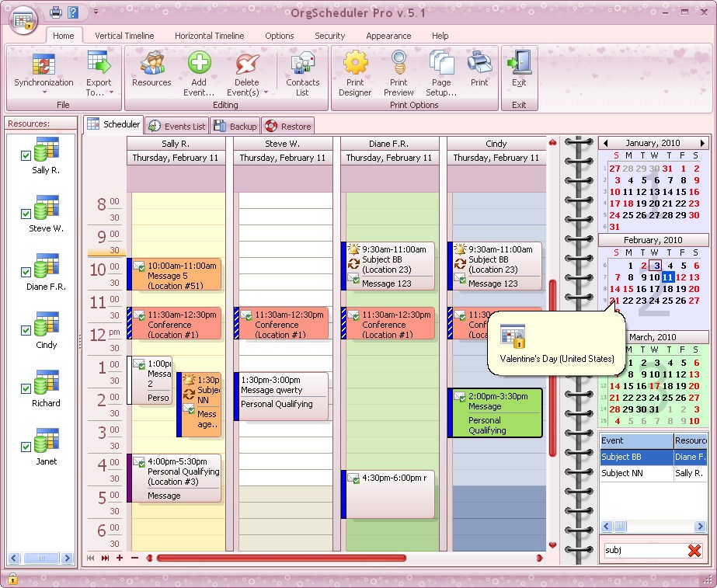The width and height of the screenshot is (717, 588).
Task: Switch to Events List view tab
Action: (177, 126)
